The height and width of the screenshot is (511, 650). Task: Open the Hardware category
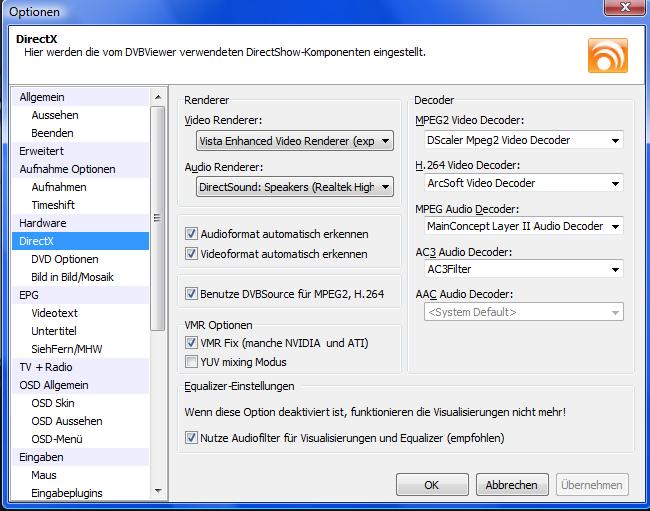click(x=80, y=223)
